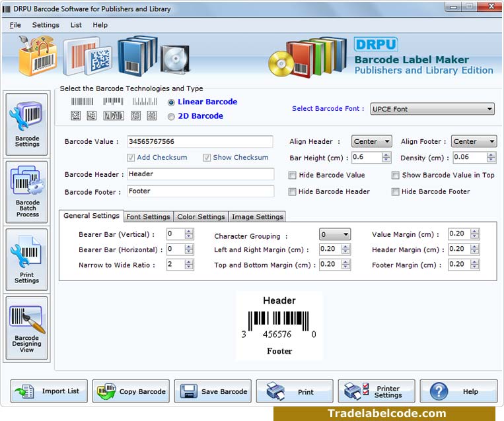This screenshot has height=421, width=504.
Task: Open the Help menu
Action: coord(100,24)
